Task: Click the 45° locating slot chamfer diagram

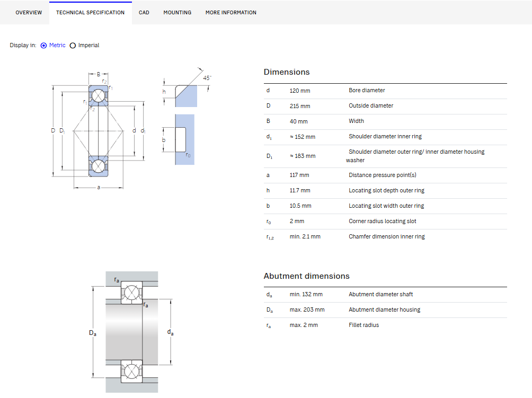Action: [187, 88]
